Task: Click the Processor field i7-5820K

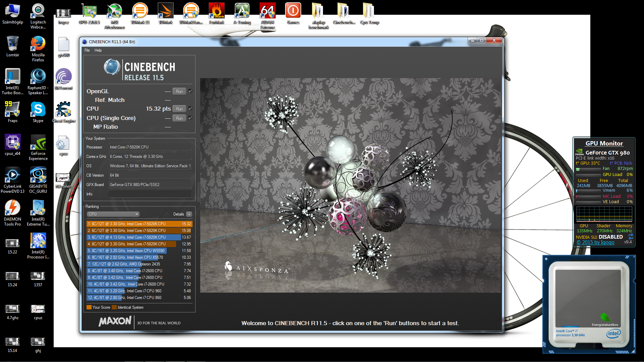Action: pos(150,147)
